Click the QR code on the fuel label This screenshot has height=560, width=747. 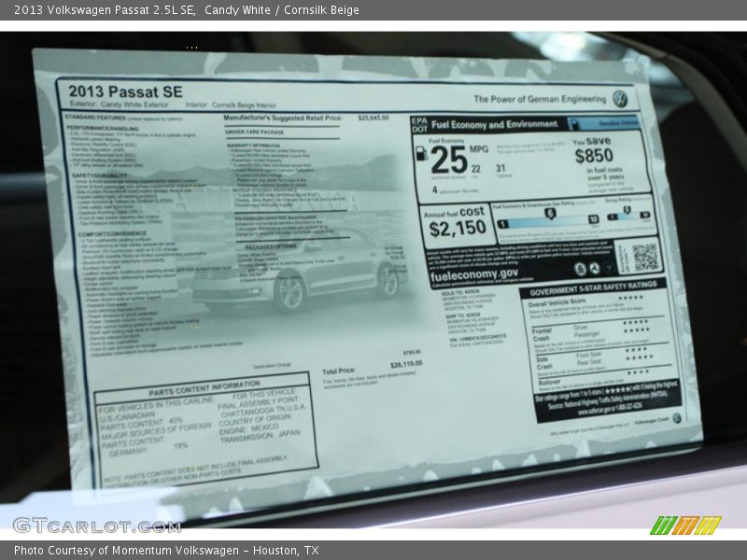[643, 256]
